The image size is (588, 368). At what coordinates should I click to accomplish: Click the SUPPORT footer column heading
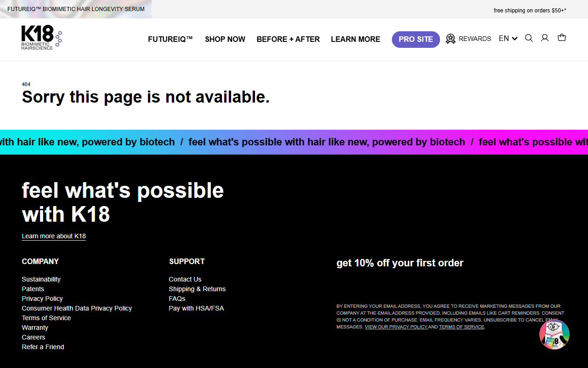click(x=187, y=261)
